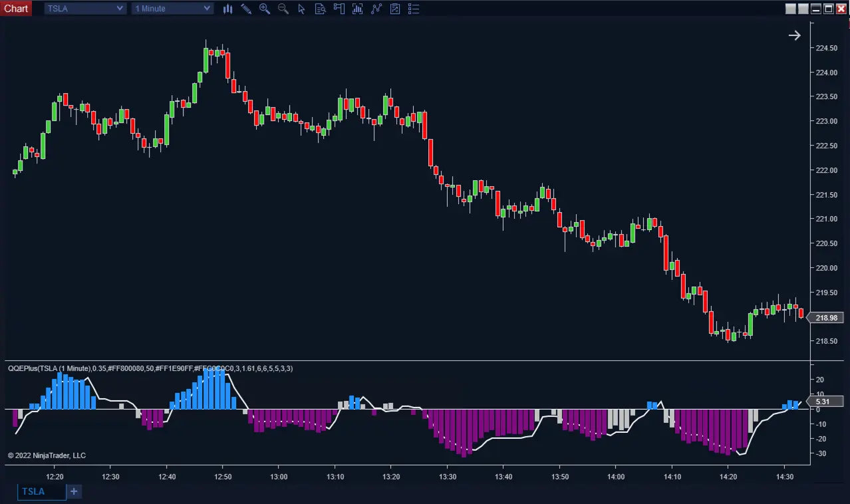Click the 218.98 current price marker
Viewport: 850px width, 504px height.
pyautogui.click(x=825, y=318)
